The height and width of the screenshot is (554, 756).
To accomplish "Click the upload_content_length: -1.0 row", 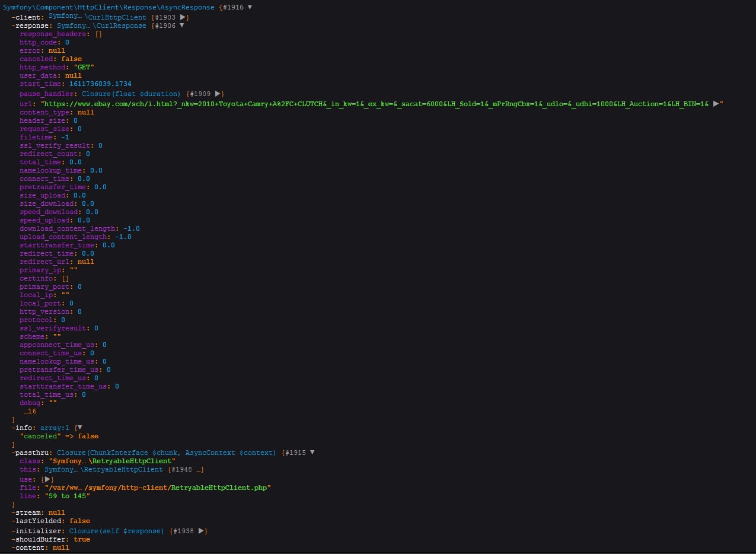I will click(75, 237).
